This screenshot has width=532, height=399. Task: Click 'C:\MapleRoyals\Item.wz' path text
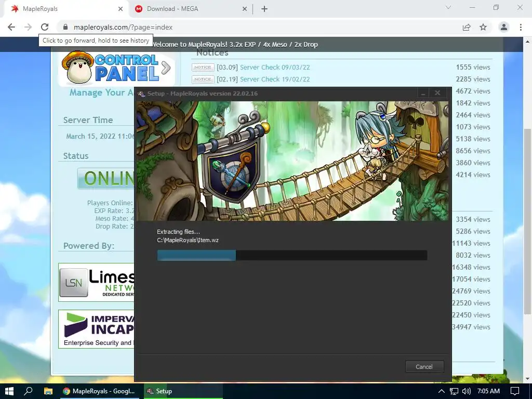[188, 240]
